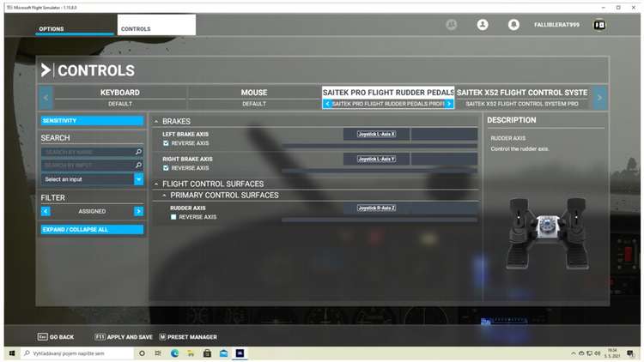
Task: Click the profile avatar icon in header
Action: (x=483, y=25)
